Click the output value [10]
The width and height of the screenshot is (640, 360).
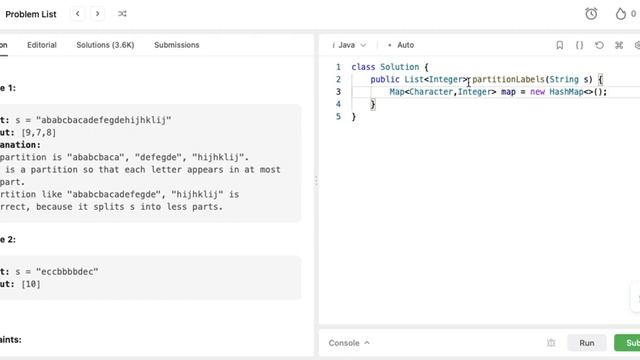31,284
